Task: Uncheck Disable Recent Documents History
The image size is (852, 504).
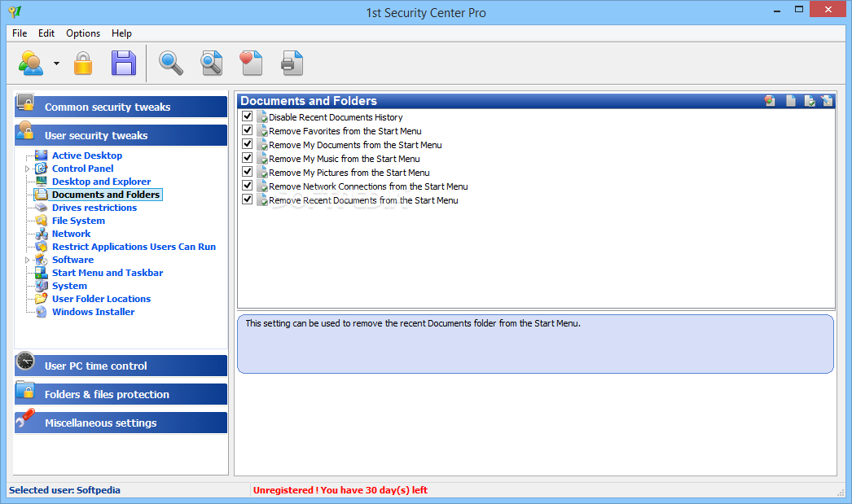Action: [248, 116]
